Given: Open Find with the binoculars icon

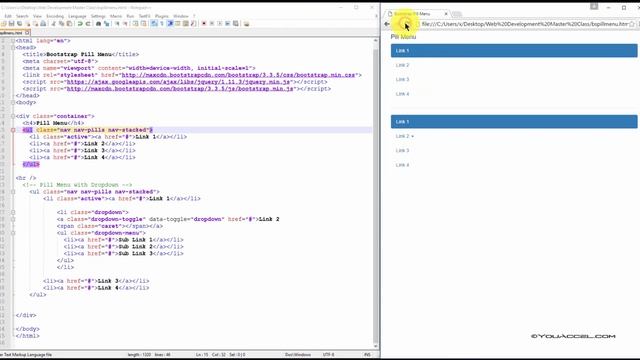Looking at the screenshot, I should (98, 24).
